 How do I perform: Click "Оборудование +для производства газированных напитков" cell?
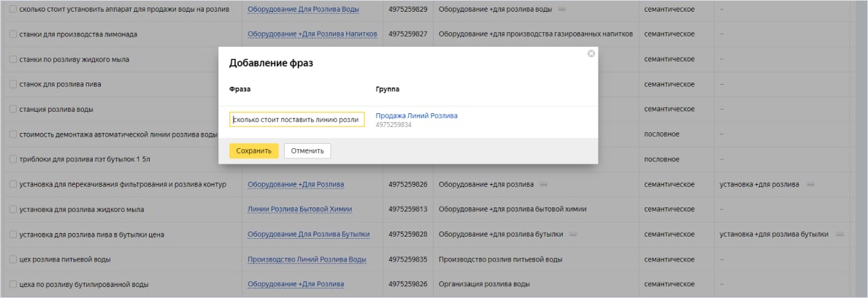pos(535,34)
